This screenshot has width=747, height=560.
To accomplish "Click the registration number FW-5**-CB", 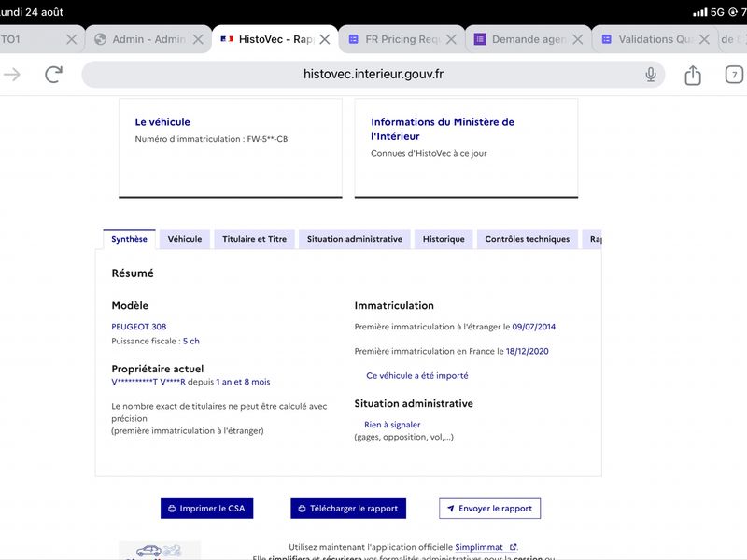I will pos(267,139).
